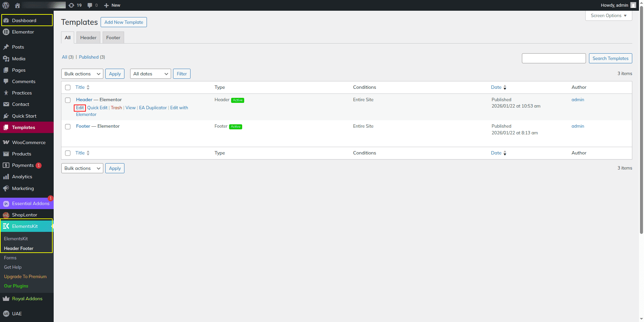Click the plus icon next to New
Viewport: 644px width, 322px height.
(x=106, y=5)
